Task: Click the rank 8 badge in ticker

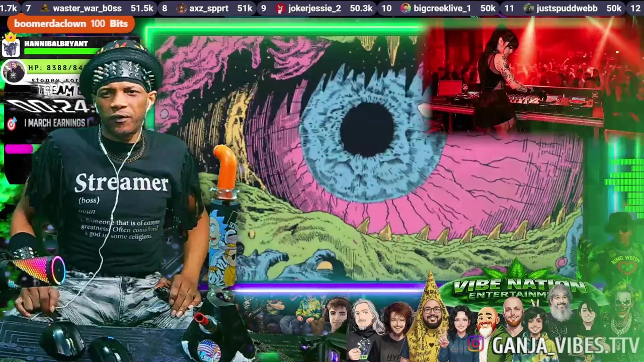Action: pyautogui.click(x=165, y=8)
